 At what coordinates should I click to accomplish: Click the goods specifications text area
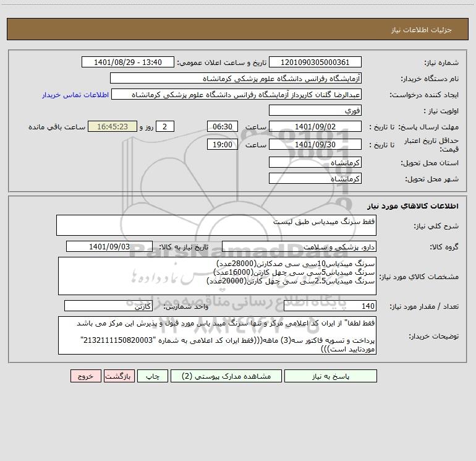(x=217, y=276)
